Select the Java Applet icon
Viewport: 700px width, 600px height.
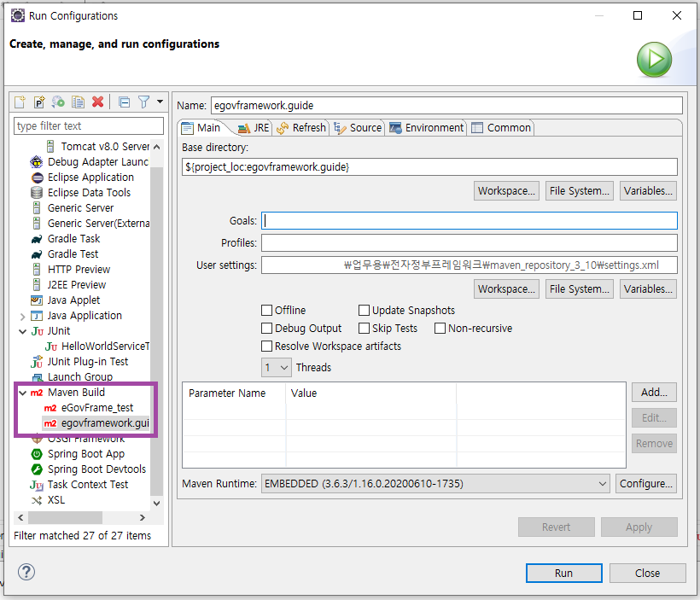(x=37, y=300)
